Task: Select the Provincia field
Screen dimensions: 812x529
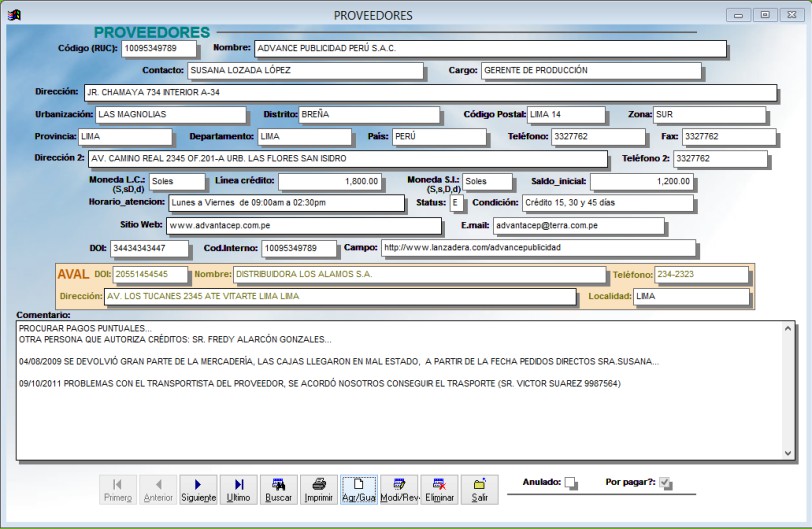Action: point(125,137)
